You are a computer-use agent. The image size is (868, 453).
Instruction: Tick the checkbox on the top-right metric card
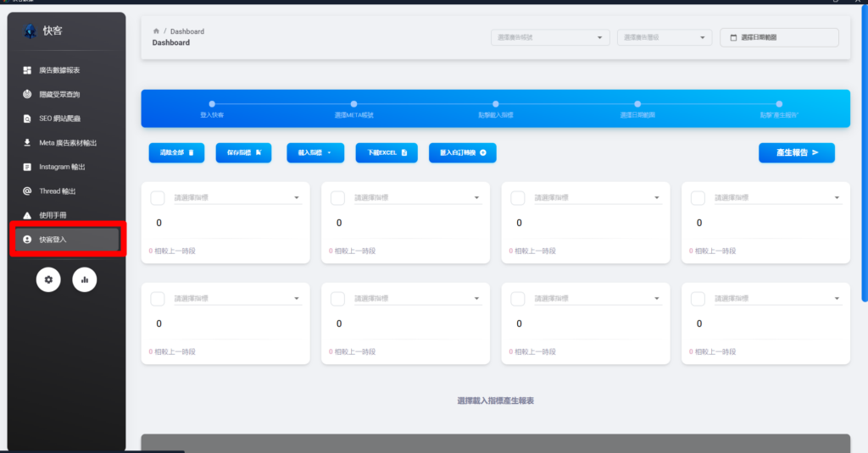[698, 198]
